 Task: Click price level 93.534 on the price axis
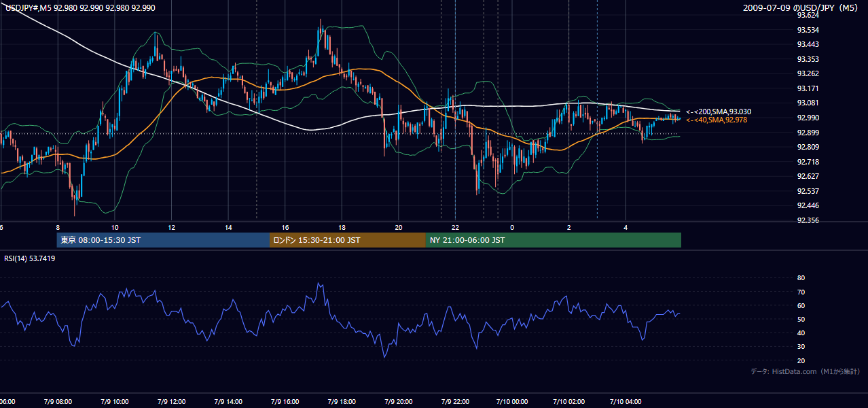click(808, 30)
